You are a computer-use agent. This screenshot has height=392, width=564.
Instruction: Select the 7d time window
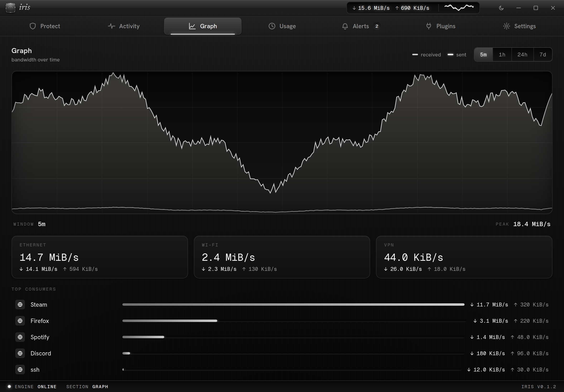pyautogui.click(x=543, y=54)
